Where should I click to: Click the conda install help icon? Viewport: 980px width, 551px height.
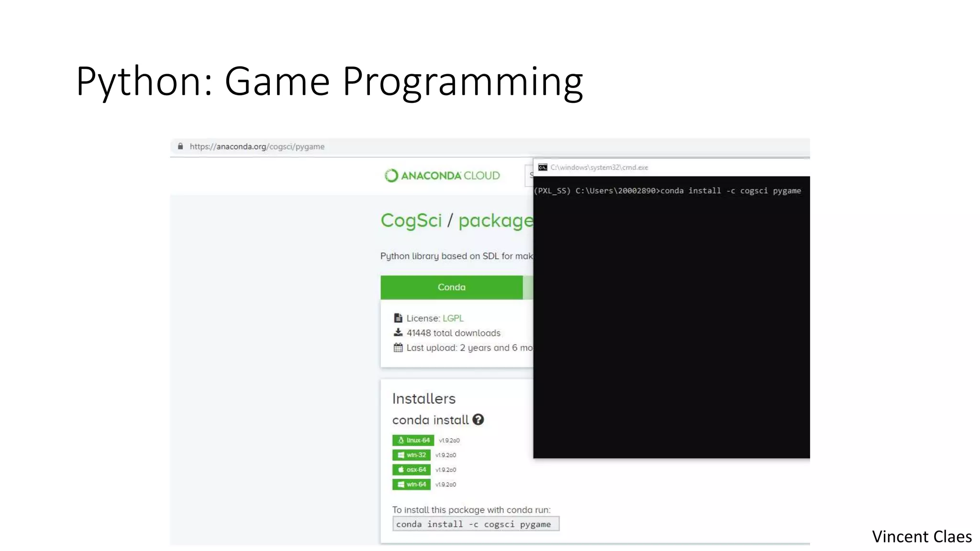(x=478, y=419)
